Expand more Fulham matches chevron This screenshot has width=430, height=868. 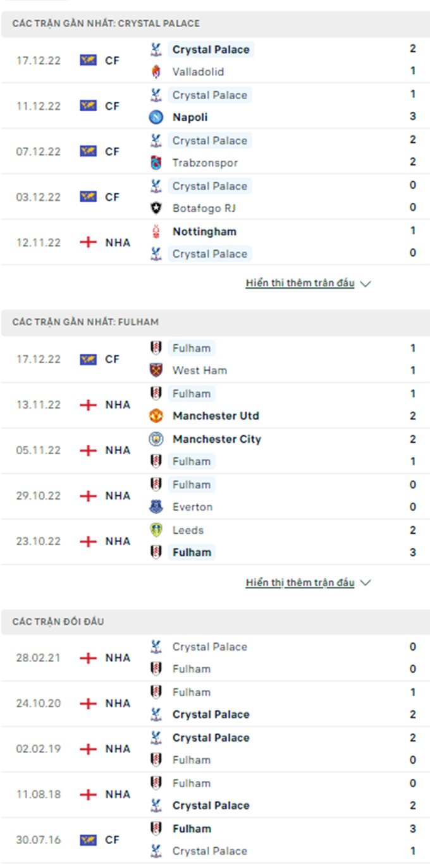(x=365, y=582)
